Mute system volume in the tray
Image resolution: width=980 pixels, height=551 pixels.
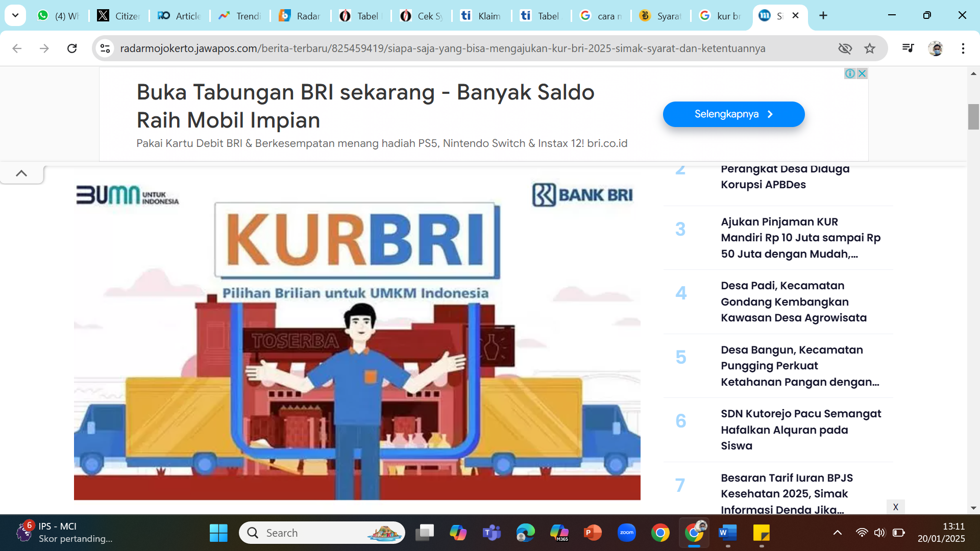880,532
